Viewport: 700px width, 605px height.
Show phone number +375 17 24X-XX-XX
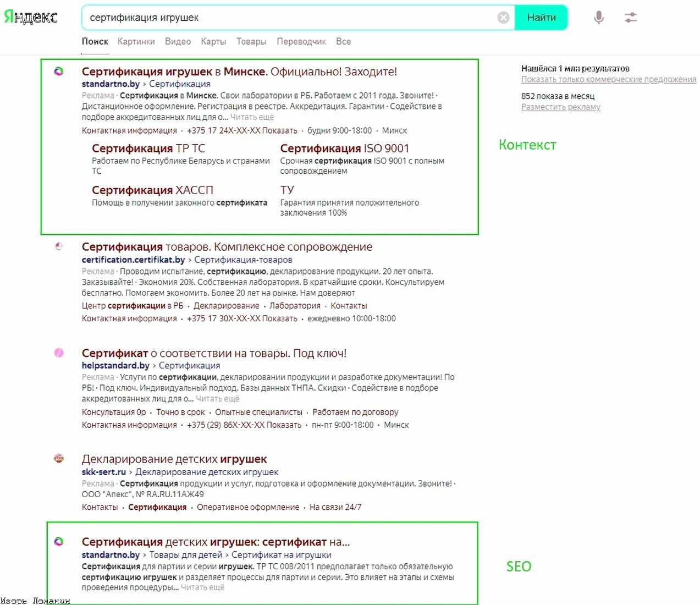[242, 131]
